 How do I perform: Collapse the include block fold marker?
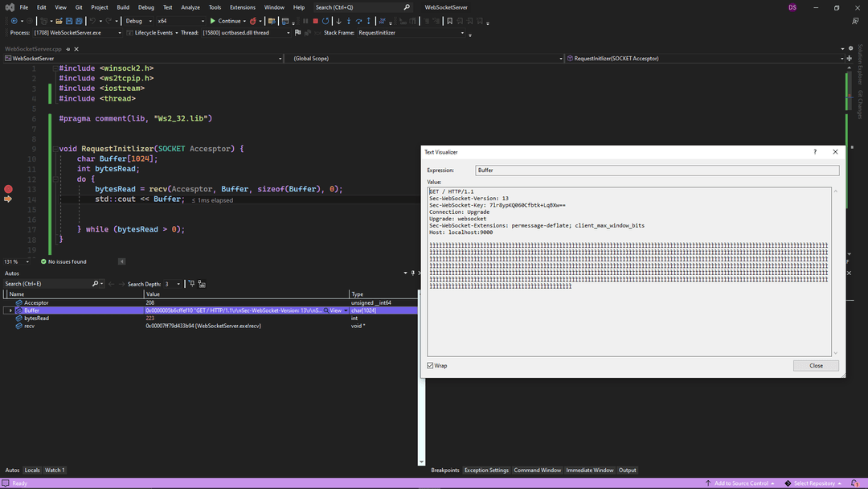tap(55, 68)
